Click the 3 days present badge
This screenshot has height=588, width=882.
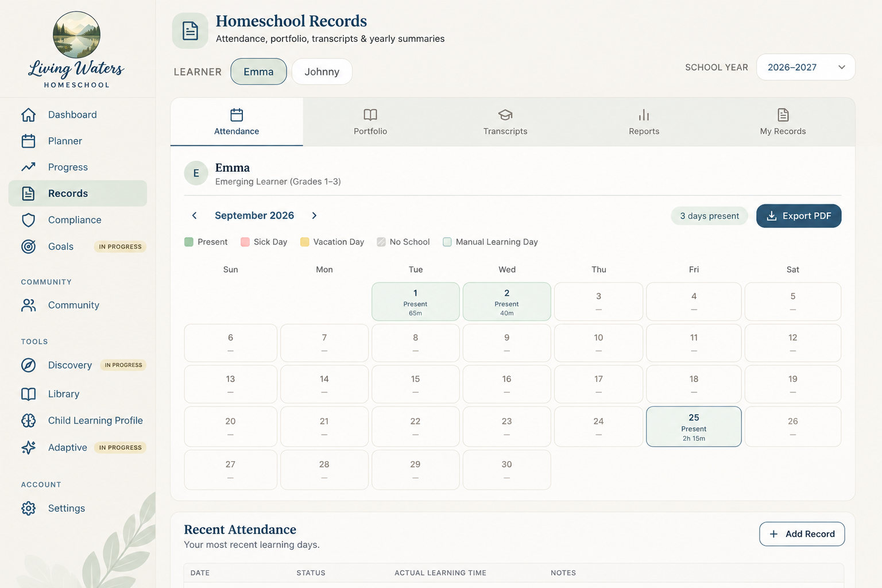pos(709,216)
